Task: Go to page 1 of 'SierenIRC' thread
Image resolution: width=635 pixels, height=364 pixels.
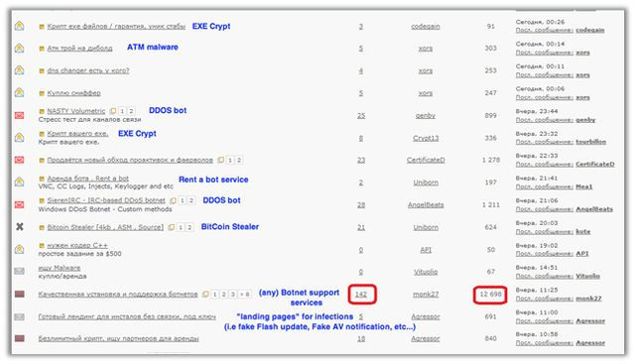Action: 183,200
